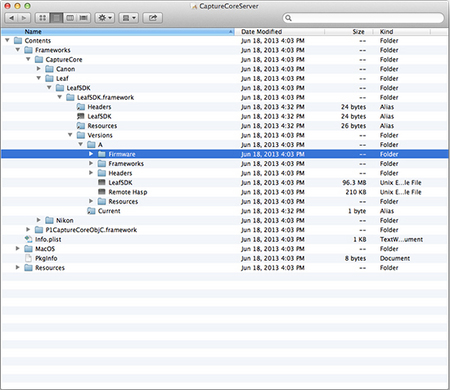Select the 96.3 MB LeafSDK executable icon
The image size is (450, 390).
click(102, 182)
